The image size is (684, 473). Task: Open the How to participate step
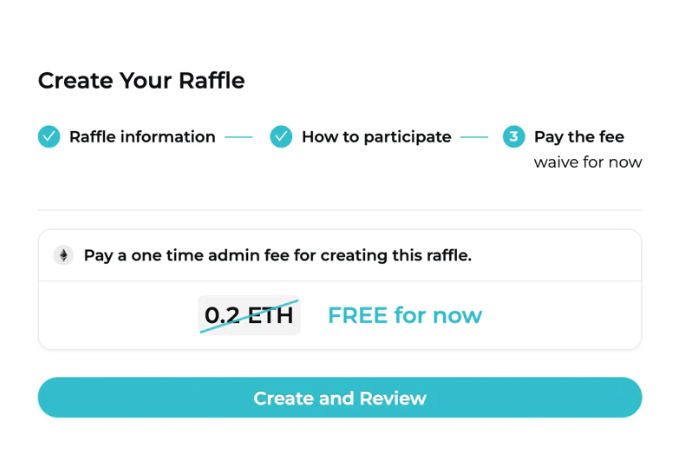[x=376, y=137]
